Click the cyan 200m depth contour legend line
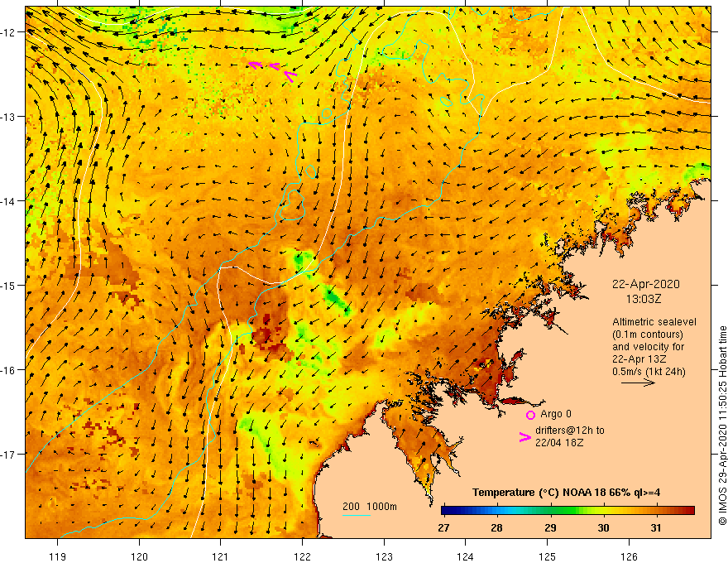Image resolution: width=728 pixels, height=563 pixels. click(357, 515)
